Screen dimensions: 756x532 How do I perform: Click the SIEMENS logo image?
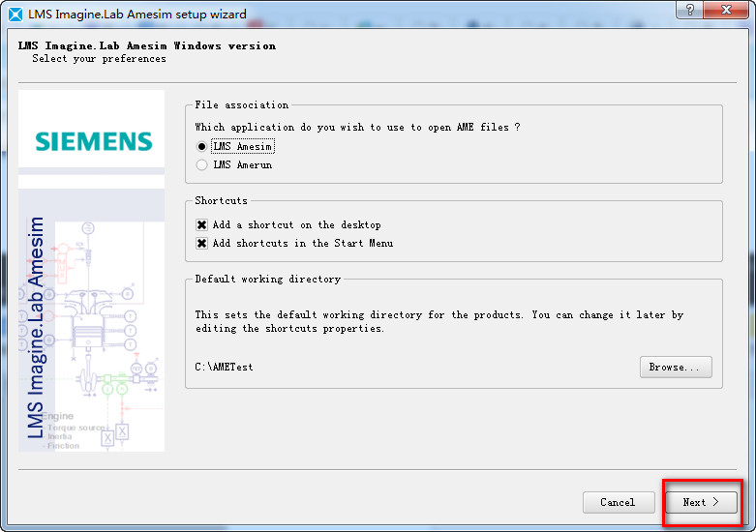click(94, 141)
